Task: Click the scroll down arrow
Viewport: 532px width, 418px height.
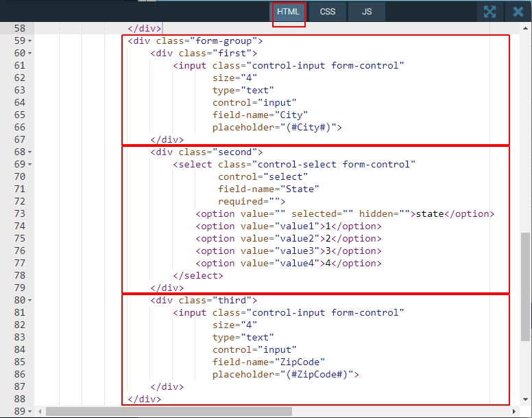Action: point(526,399)
